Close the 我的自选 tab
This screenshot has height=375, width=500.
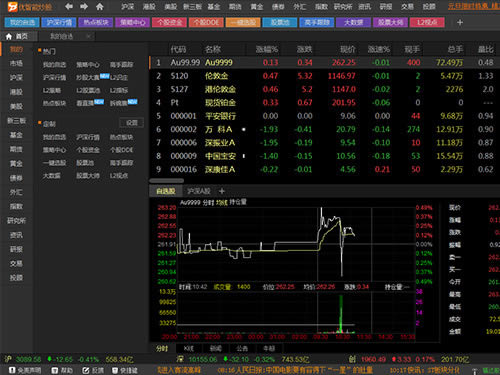88,36
